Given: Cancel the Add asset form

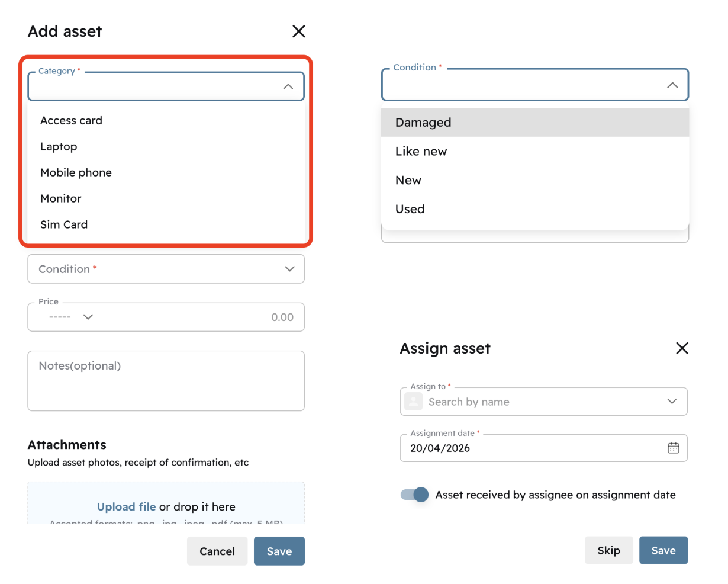Looking at the screenshot, I should (x=217, y=551).
